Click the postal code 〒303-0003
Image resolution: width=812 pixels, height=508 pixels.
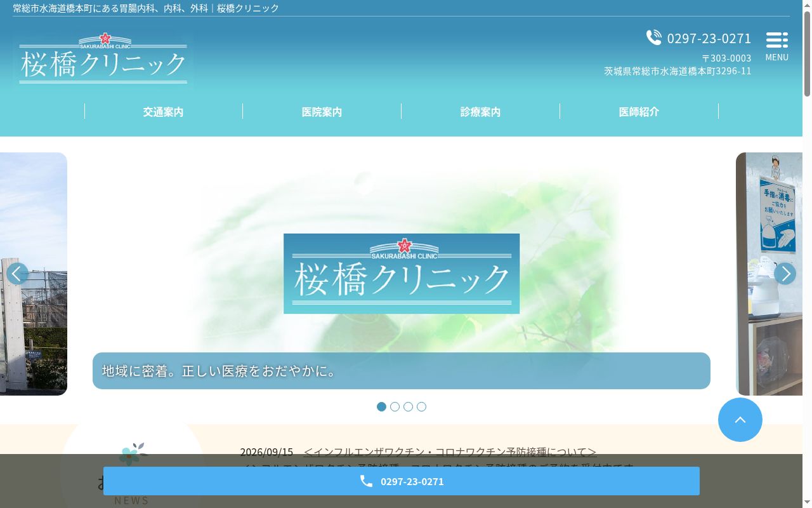tap(726, 58)
